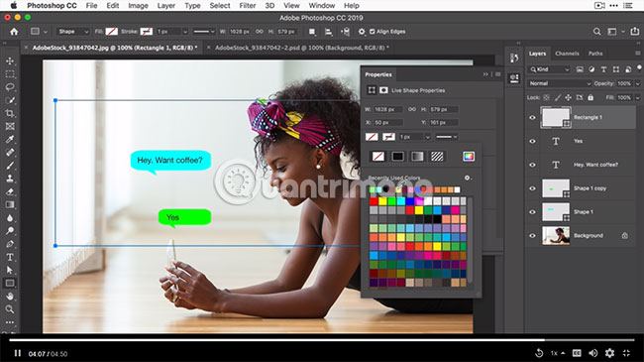The width and height of the screenshot is (644, 362).
Task: Select the Lasso tool
Action: tap(10, 87)
